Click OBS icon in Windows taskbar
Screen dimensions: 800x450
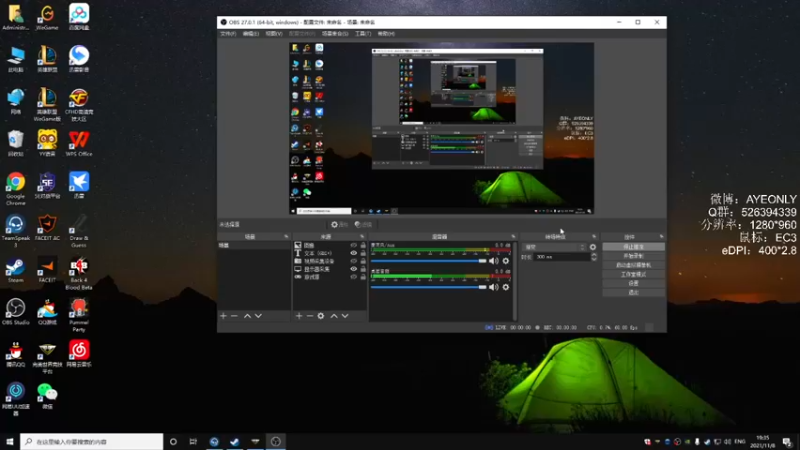pos(276,441)
